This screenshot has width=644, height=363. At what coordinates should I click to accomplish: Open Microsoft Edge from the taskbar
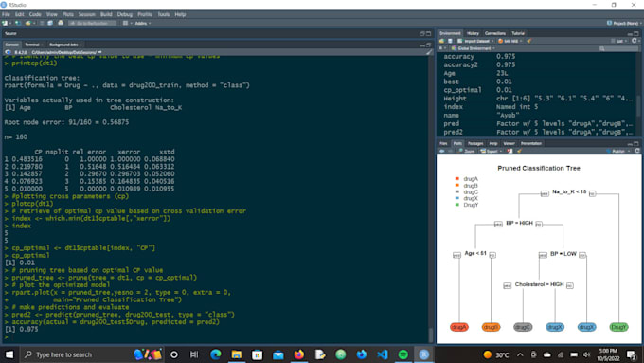pyautogui.click(x=216, y=354)
